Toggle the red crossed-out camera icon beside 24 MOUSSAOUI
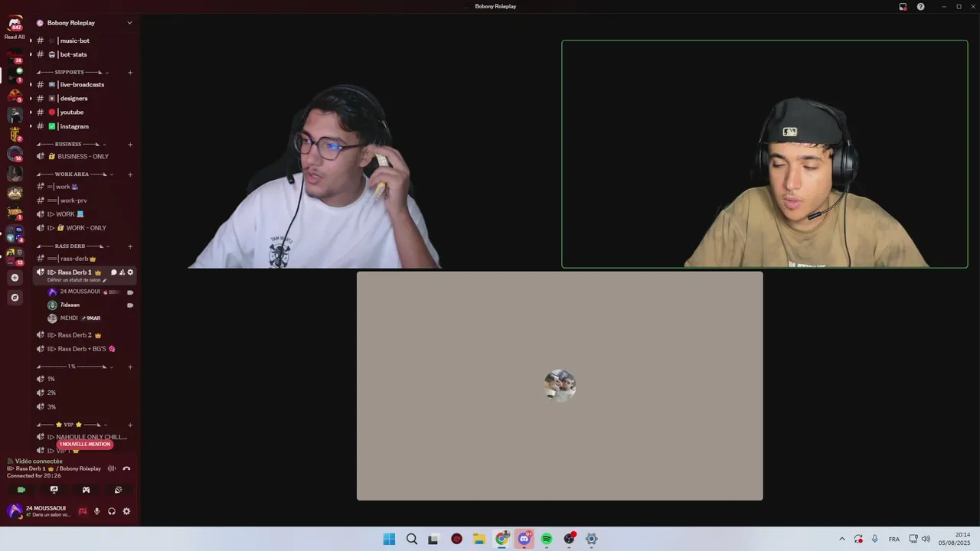This screenshot has width=980, height=551. [x=83, y=511]
